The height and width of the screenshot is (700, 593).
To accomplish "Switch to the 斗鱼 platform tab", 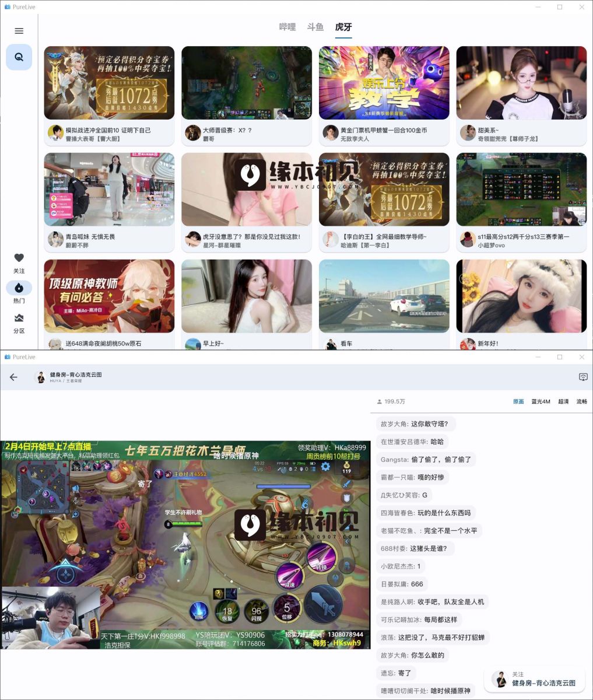I will pos(315,27).
